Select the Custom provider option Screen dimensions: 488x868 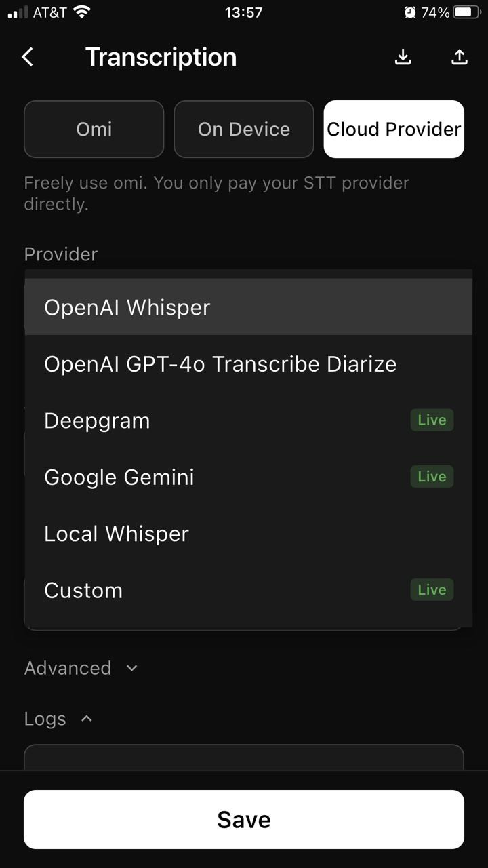click(x=83, y=590)
